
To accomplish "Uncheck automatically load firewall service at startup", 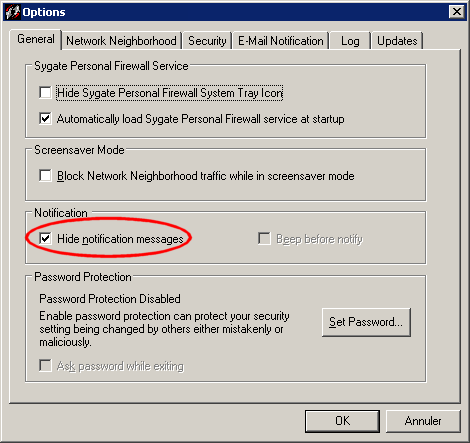I will point(45,118).
